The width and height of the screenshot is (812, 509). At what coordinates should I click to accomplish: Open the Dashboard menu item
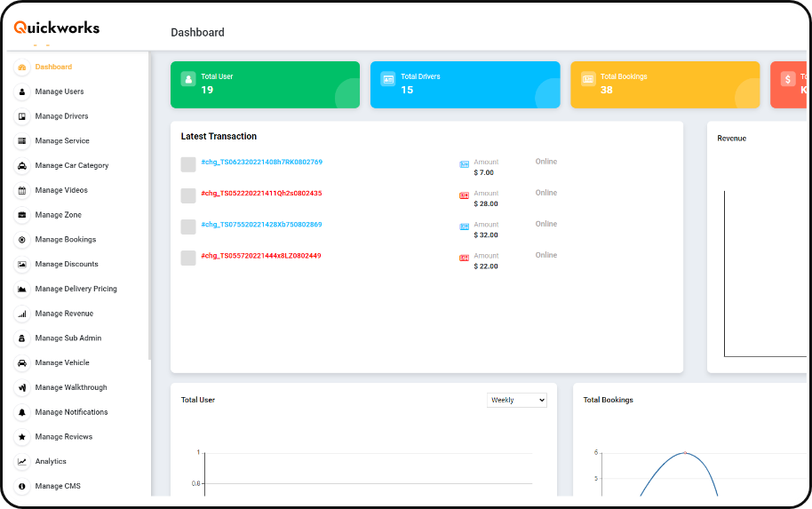[x=53, y=67]
